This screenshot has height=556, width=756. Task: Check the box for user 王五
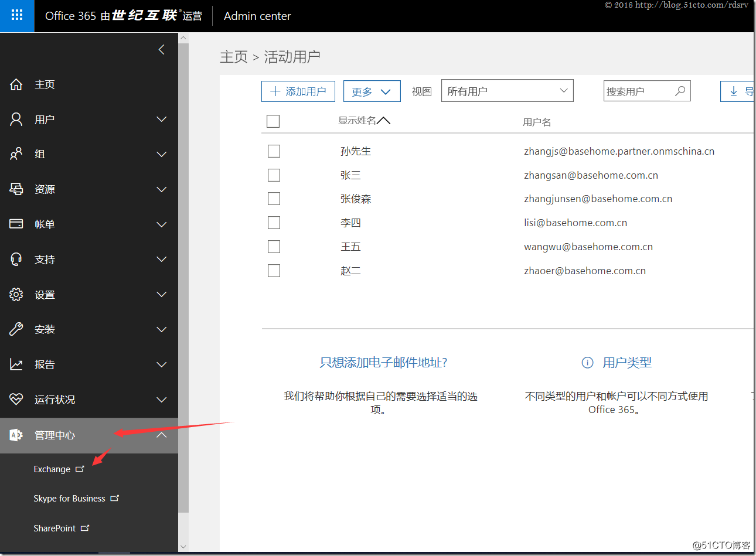click(x=274, y=247)
